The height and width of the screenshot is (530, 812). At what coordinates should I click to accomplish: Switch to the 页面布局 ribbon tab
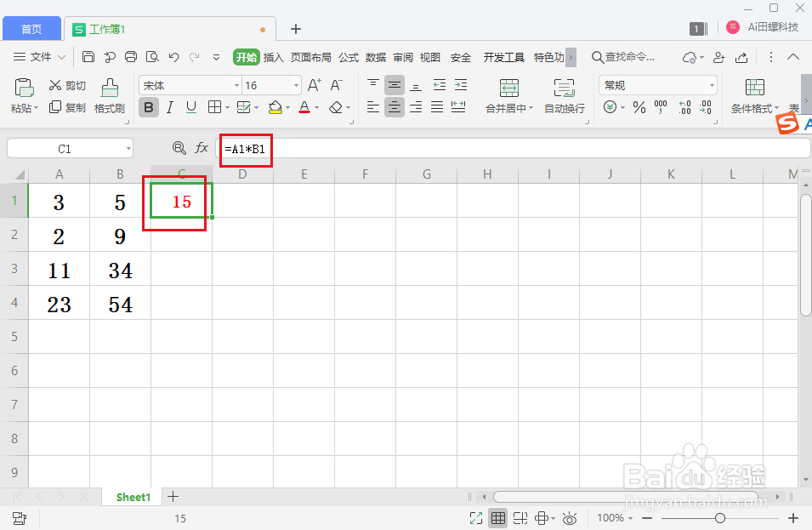coord(310,57)
